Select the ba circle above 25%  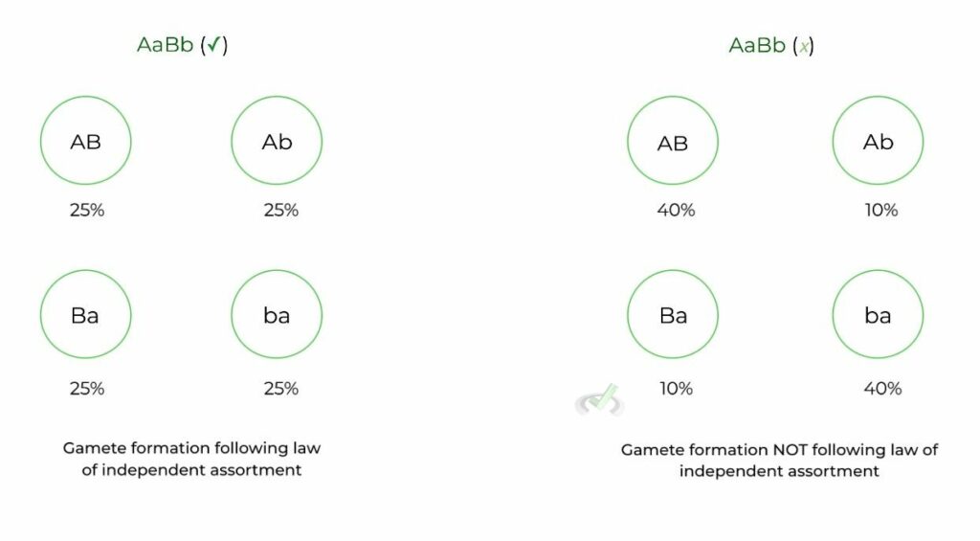click(277, 315)
